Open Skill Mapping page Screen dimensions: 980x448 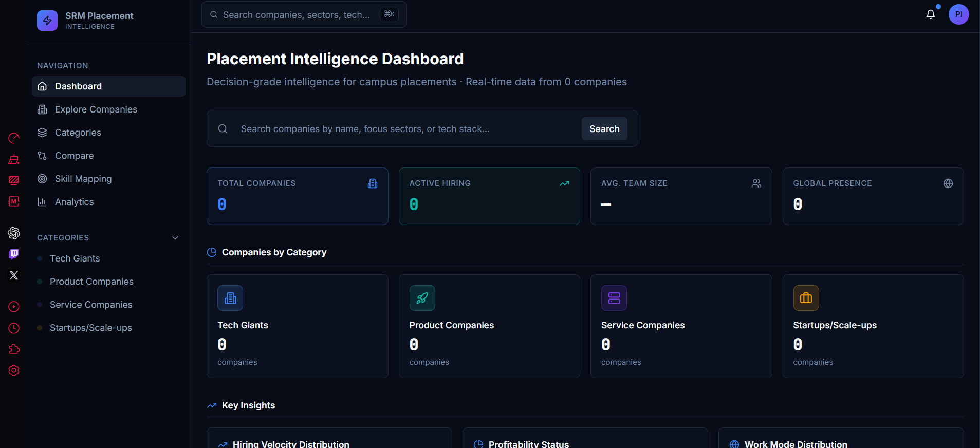108,179
